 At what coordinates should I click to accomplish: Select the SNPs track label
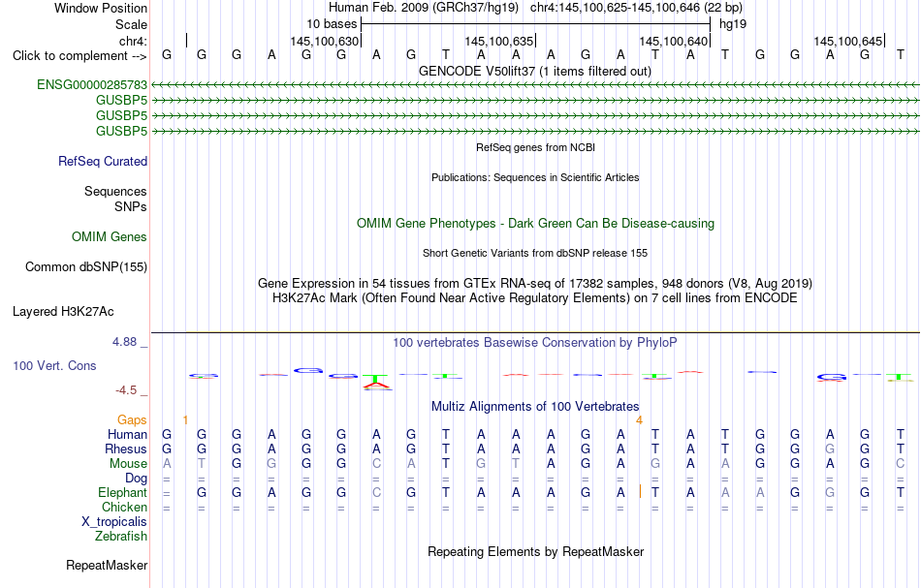coord(131,207)
